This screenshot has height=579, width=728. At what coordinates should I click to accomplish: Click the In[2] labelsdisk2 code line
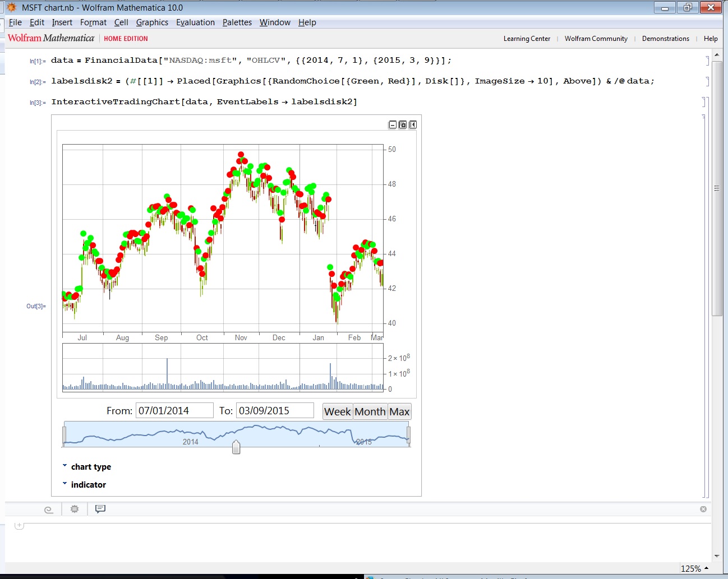point(353,81)
